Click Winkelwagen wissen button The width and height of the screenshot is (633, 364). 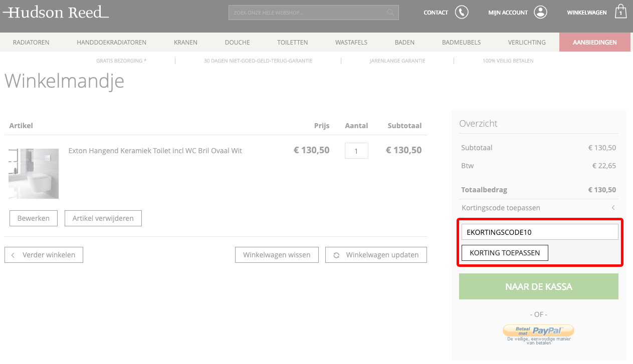277,255
